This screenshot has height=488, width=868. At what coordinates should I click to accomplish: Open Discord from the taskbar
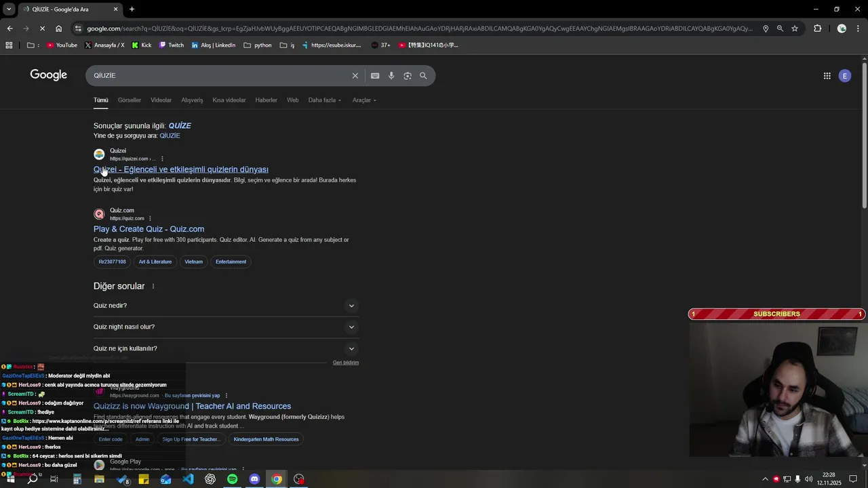pos(254,479)
